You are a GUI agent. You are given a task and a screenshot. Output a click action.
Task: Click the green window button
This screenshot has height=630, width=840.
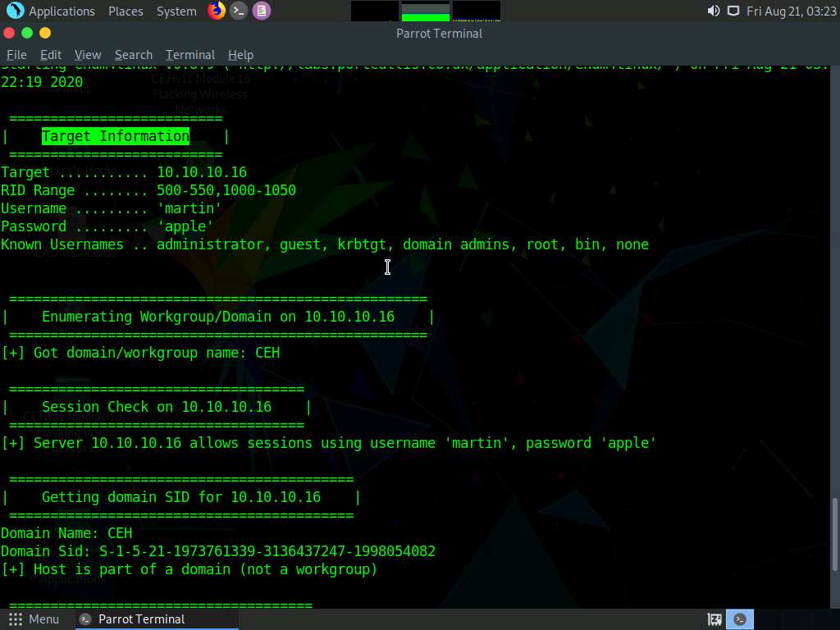click(27, 33)
